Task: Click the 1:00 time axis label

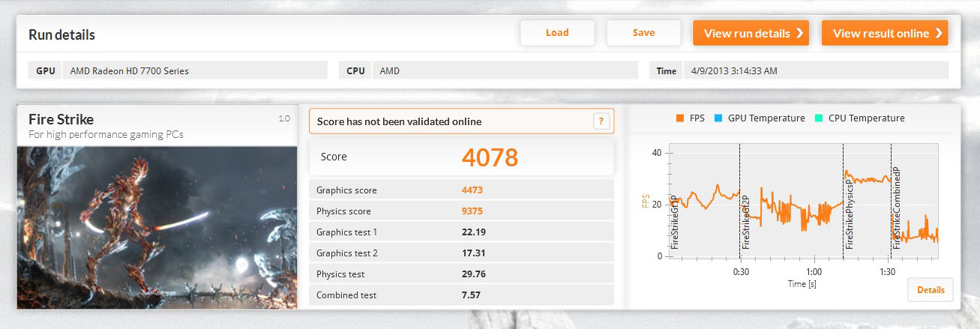Action: coord(814,272)
